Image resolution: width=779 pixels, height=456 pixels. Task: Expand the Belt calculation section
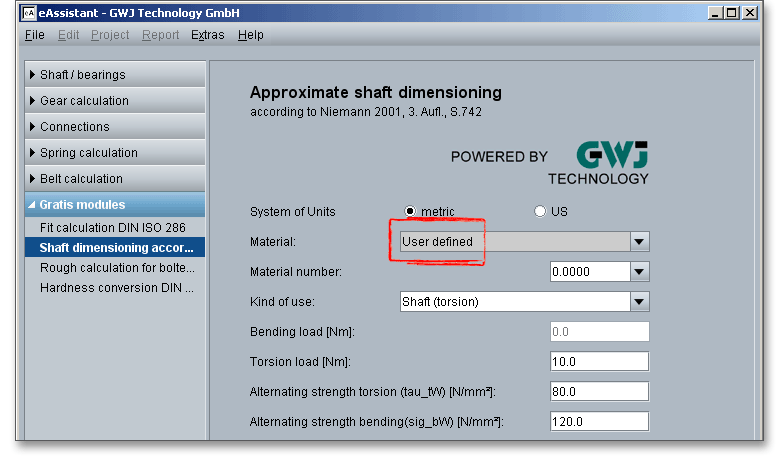(x=114, y=179)
